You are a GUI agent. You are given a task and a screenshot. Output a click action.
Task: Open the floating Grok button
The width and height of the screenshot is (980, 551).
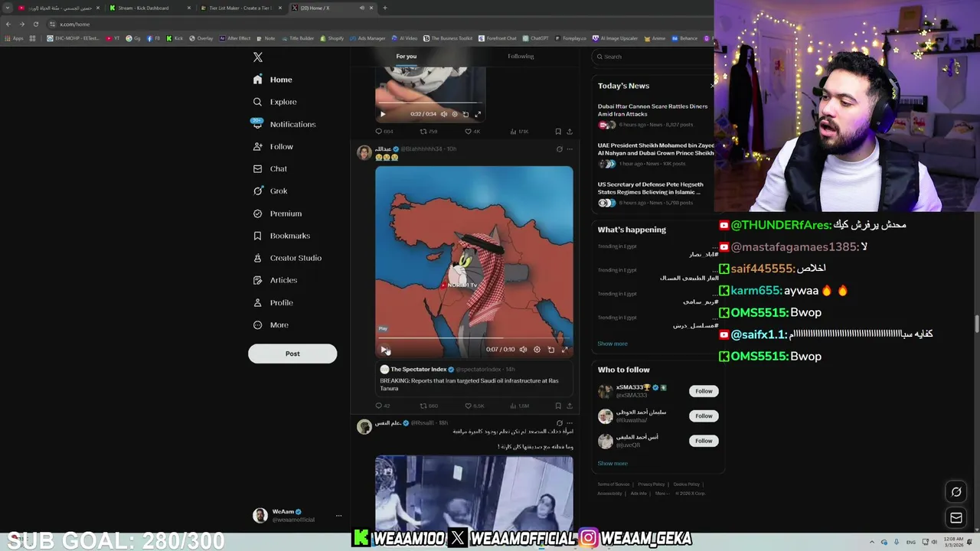click(x=956, y=492)
